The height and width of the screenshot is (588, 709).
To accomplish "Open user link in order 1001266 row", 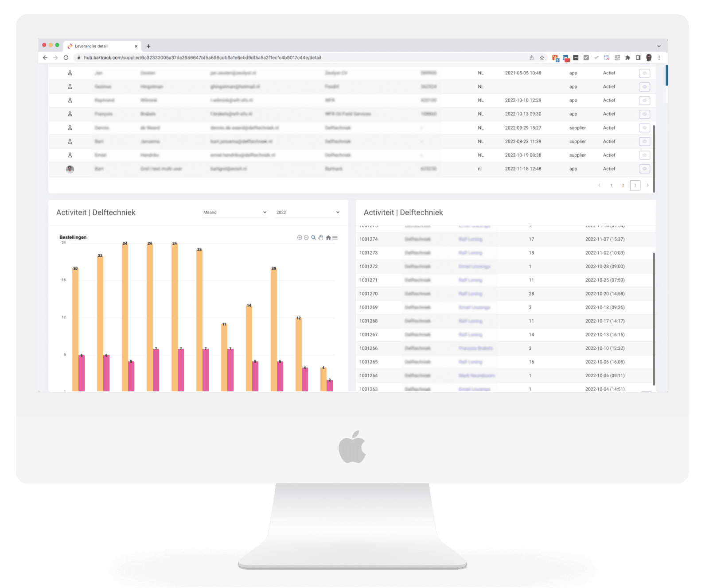I will (475, 348).
